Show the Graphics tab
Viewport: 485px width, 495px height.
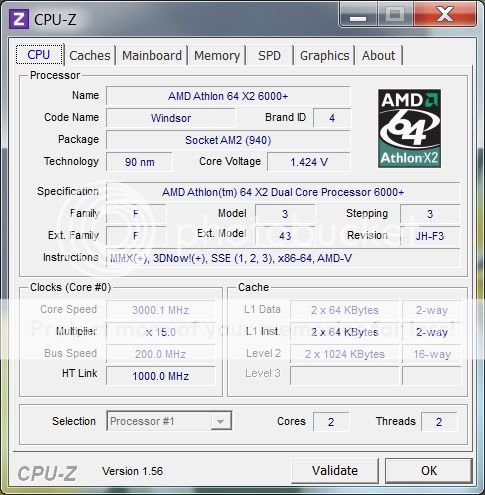(x=324, y=55)
